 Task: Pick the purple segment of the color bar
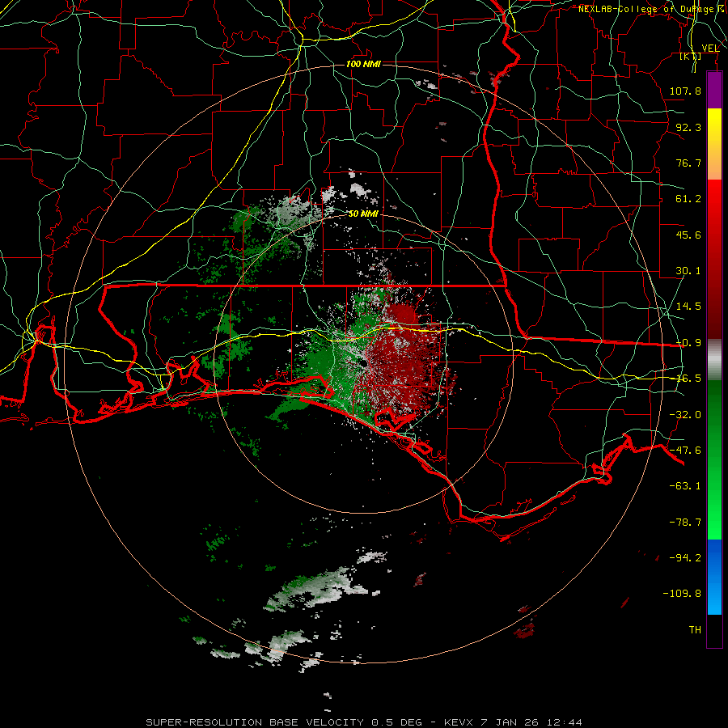coord(714,91)
